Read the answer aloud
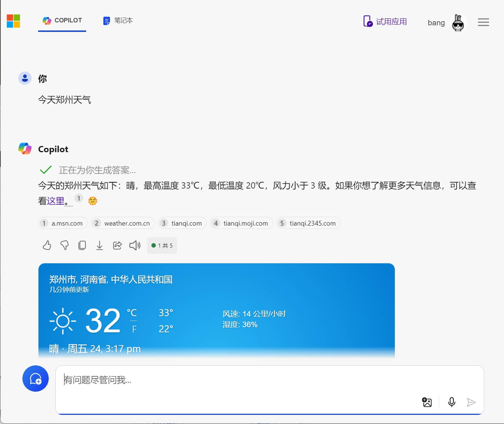 click(135, 245)
